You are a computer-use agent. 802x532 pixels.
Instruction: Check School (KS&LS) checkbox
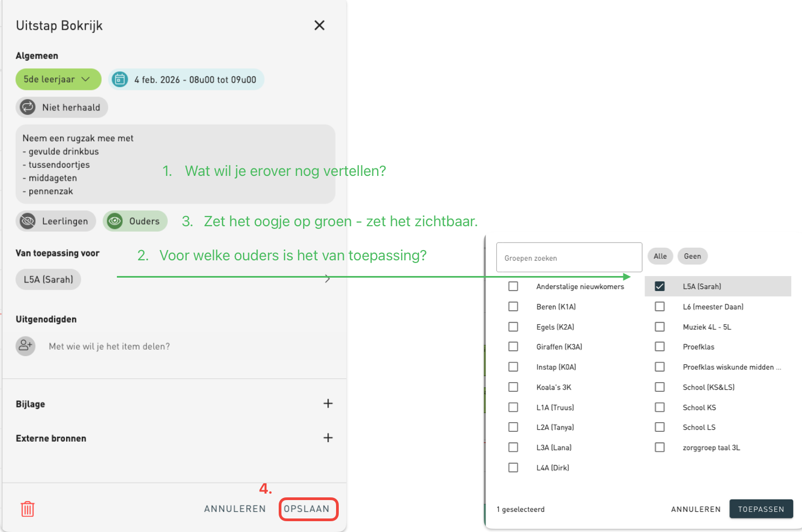point(660,387)
